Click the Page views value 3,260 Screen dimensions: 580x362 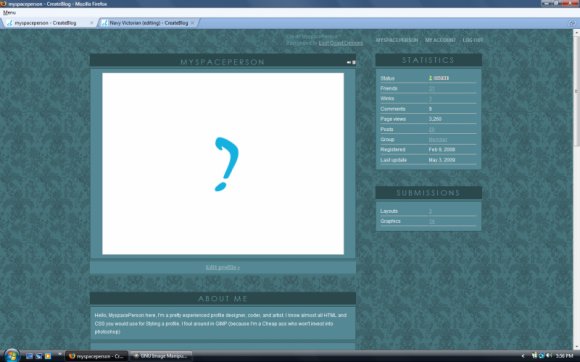[x=435, y=119]
